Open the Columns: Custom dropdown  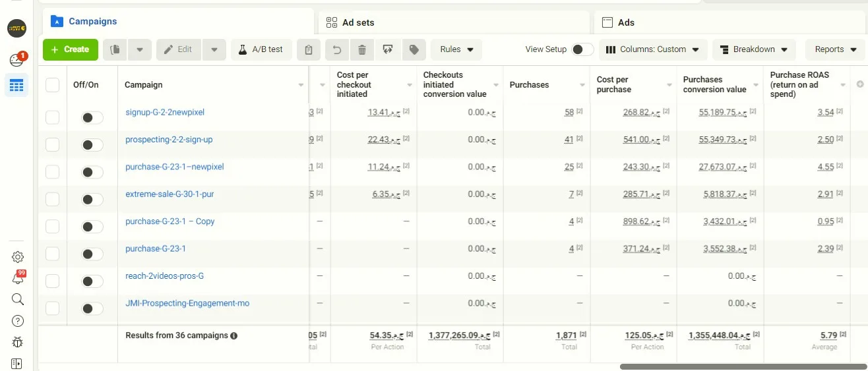point(653,49)
